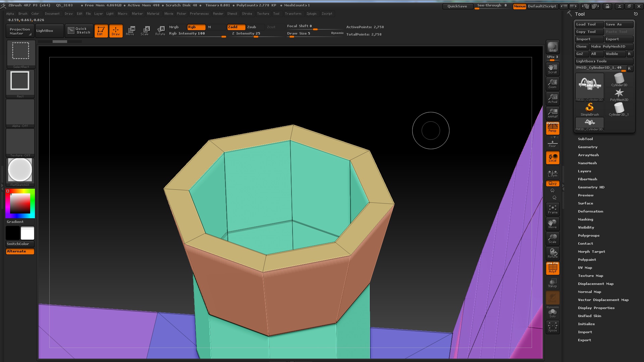Viewport: 644px width, 362px height.
Task: Toggle PolyF polyframe display
Action: pyautogui.click(x=552, y=268)
